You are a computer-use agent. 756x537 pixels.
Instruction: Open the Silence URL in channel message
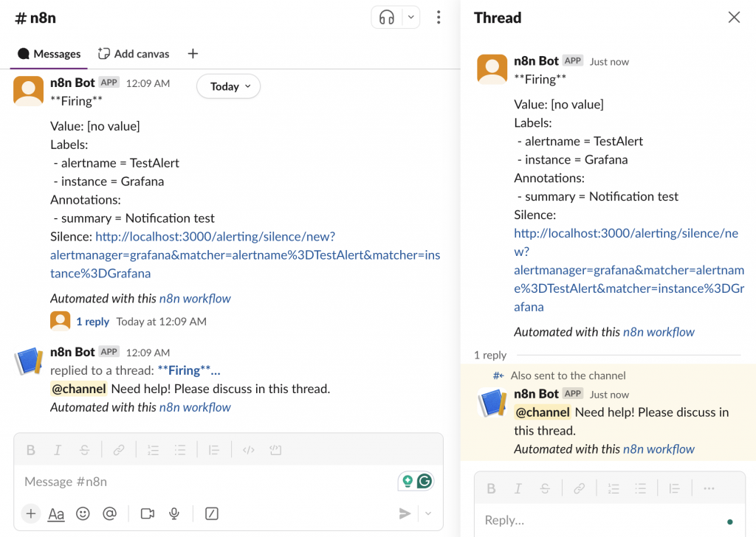pyautogui.click(x=245, y=254)
